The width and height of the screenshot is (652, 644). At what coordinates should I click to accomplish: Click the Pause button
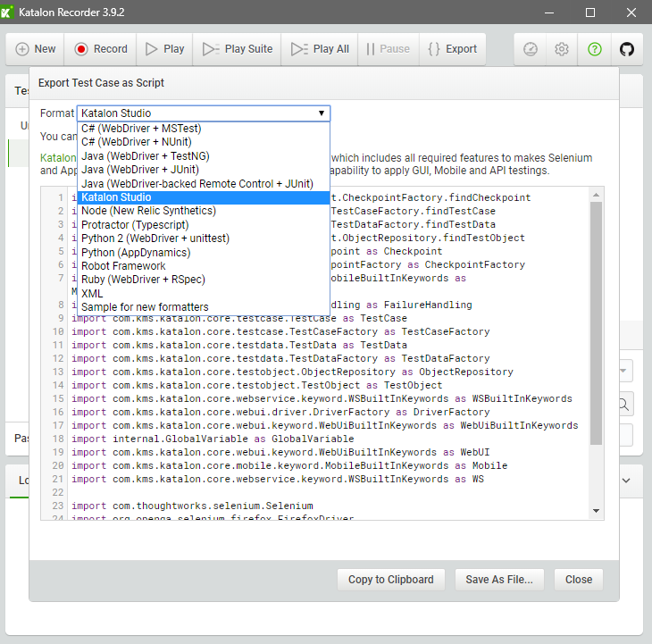click(388, 49)
